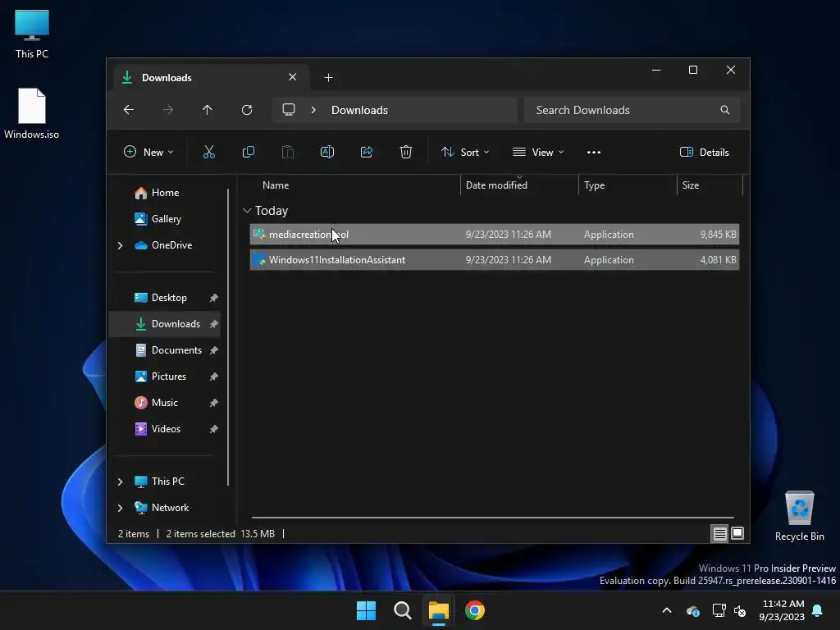Switch to large thumbnails view icon
The height and width of the screenshot is (630, 840).
737,533
